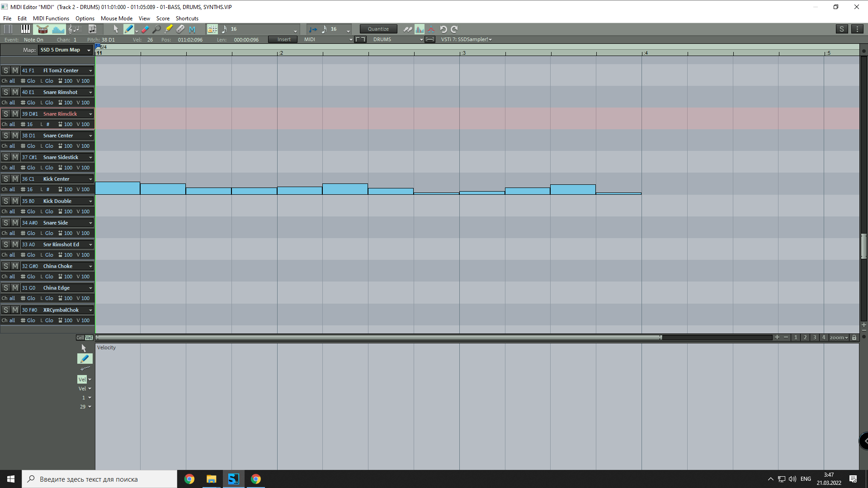Select zoom preset 1

796,338
